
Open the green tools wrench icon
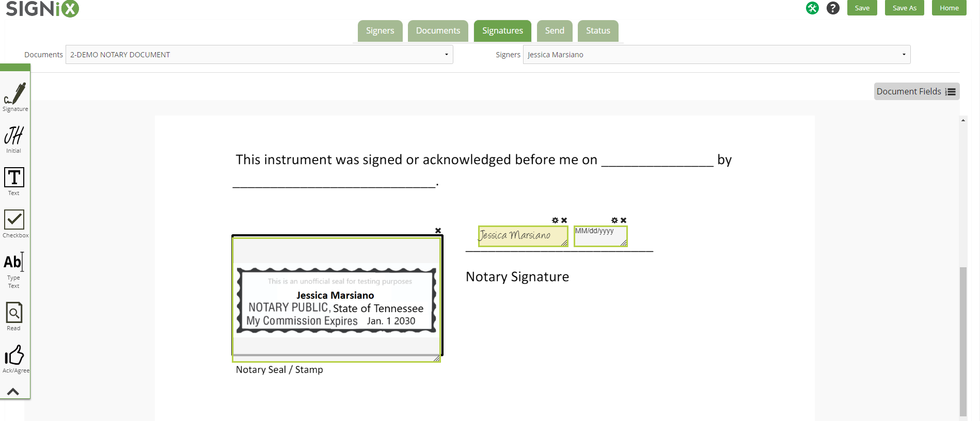tap(812, 8)
